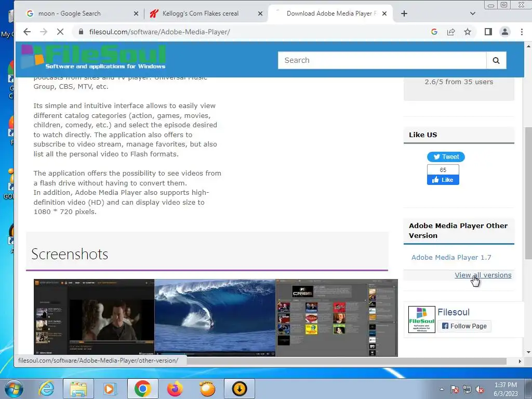Click View all versions link

pos(483,275)
